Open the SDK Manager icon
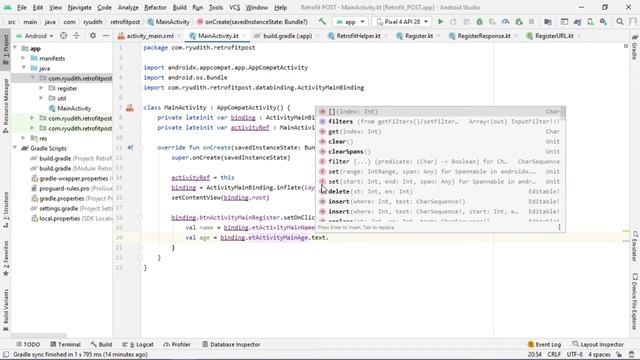The width and height of the screenshot is (640, 360). 603,22
